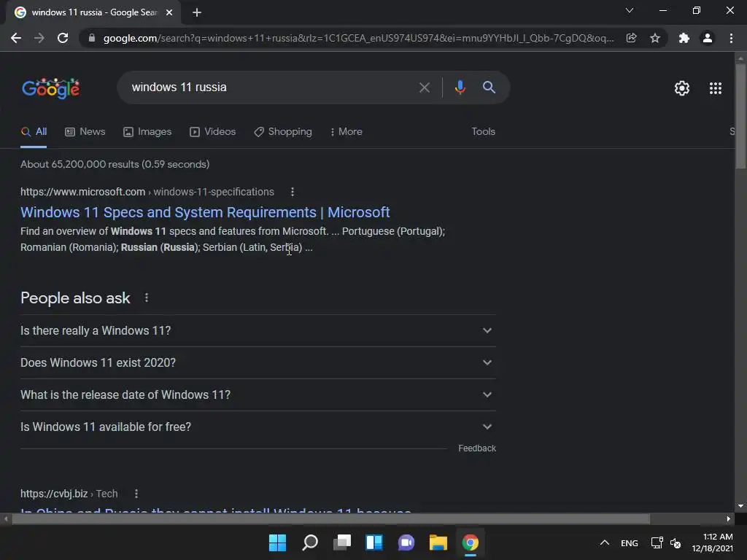Open search Tools
Image resolution: width=747 pixels, height=560 pixels.
click(x=483, y=132)
